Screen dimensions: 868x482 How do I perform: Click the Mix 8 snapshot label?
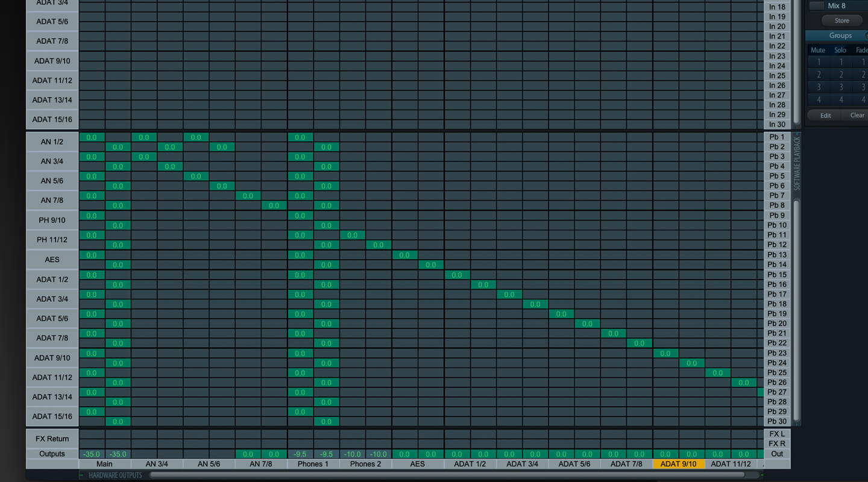(x=837, y=5)
